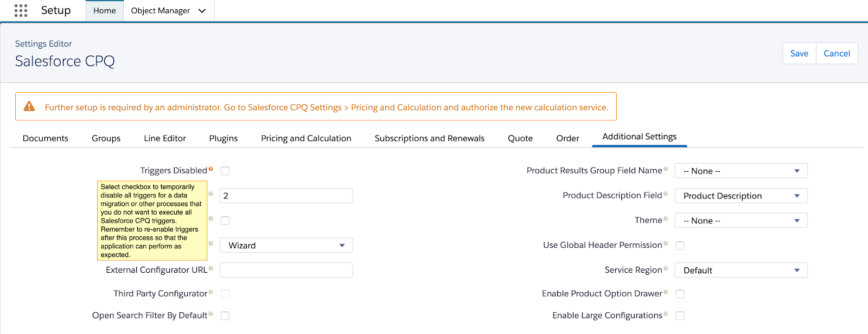Viewport: 868px width, 334px height.
Task: Click the Triggers Disabled tooltip text
Action: tap(152, 221)
